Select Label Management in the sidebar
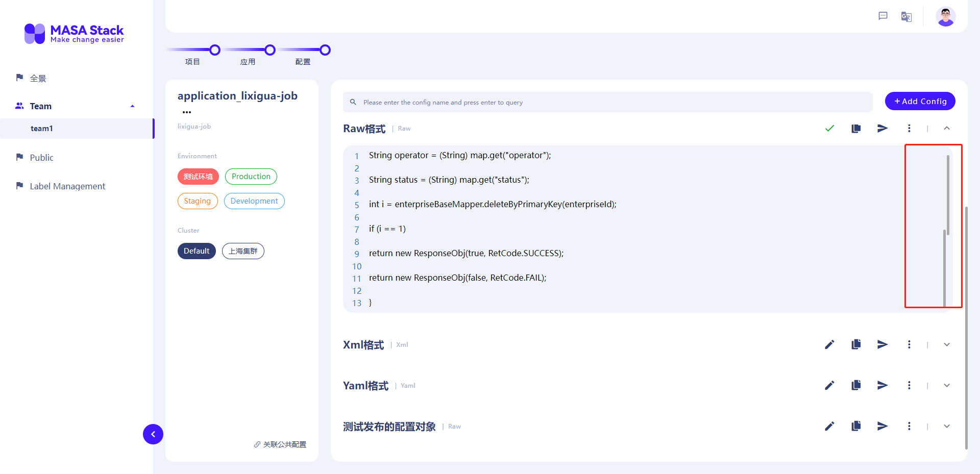This screenshot has height=474, width=980. 67,186
